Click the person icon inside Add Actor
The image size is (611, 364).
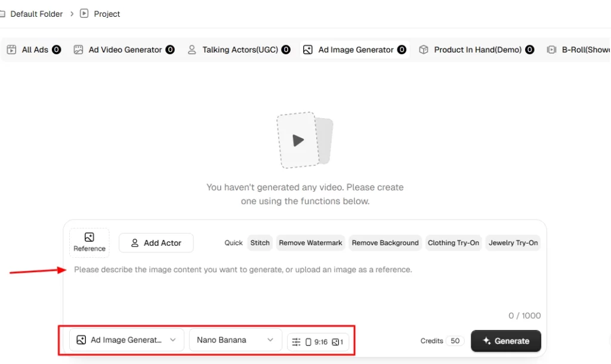[x=134, y=243]
